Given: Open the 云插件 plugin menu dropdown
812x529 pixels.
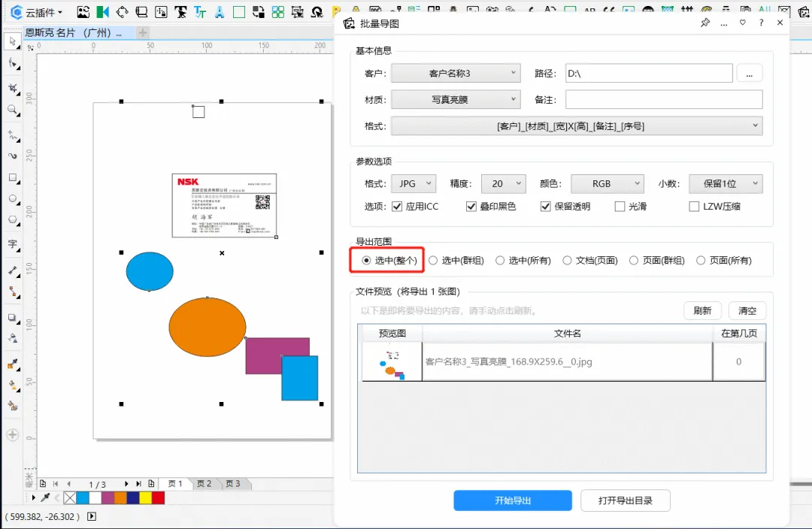Looking at the screenshot, I should [36, 12].
